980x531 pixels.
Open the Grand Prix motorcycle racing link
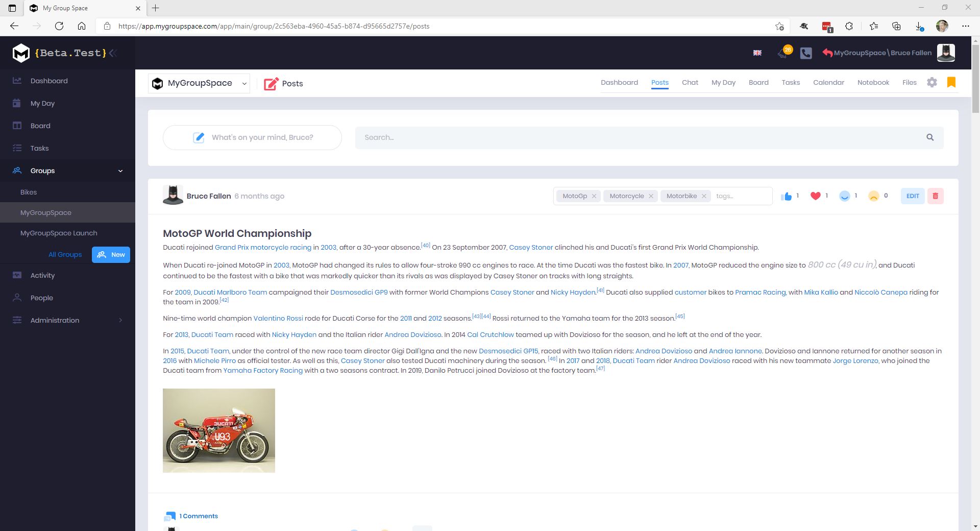click(263, 248)
